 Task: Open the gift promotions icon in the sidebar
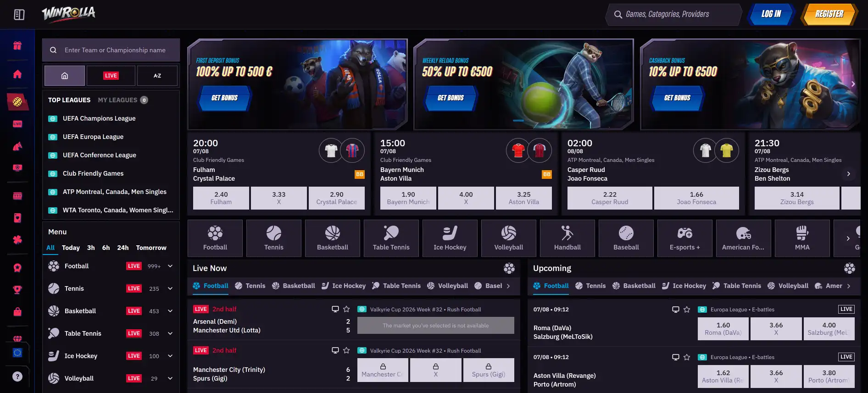click(x=17, y=45)
